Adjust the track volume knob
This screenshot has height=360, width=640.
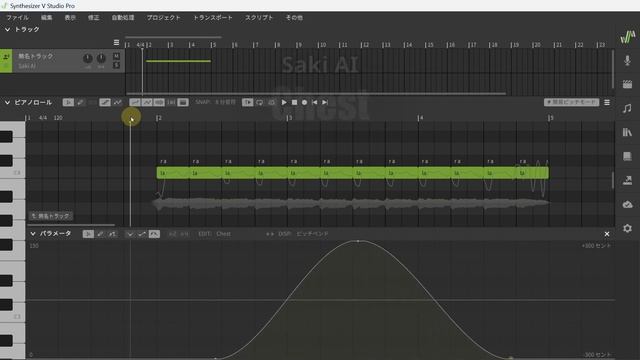pos(87,58)
